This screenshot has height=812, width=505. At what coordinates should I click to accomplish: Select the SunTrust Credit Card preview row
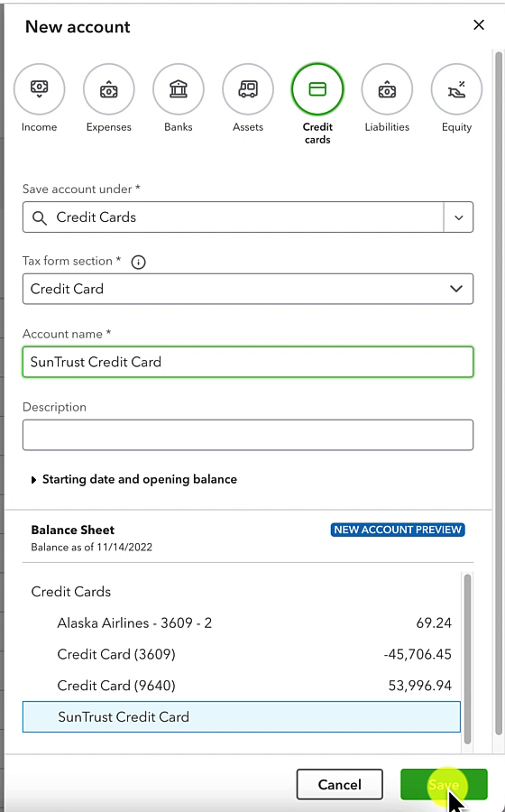point(242,717)
